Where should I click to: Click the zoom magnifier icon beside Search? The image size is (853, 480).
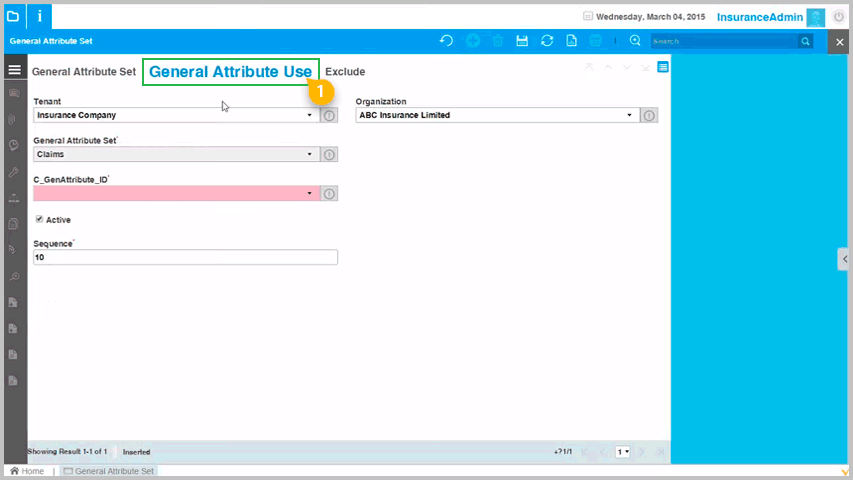[x=635, y=41]
